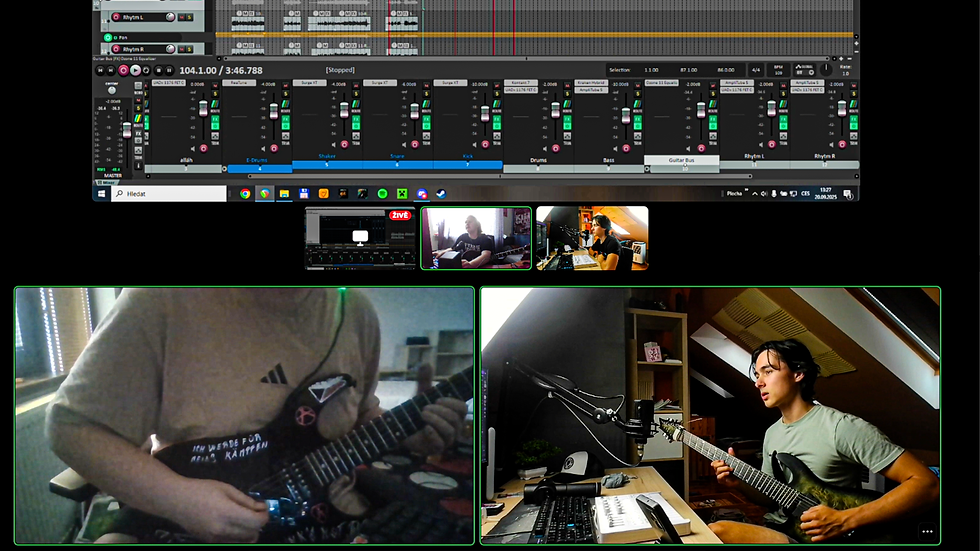
Task: Show hidden system tray icons chevron
Action: (755, 194)
